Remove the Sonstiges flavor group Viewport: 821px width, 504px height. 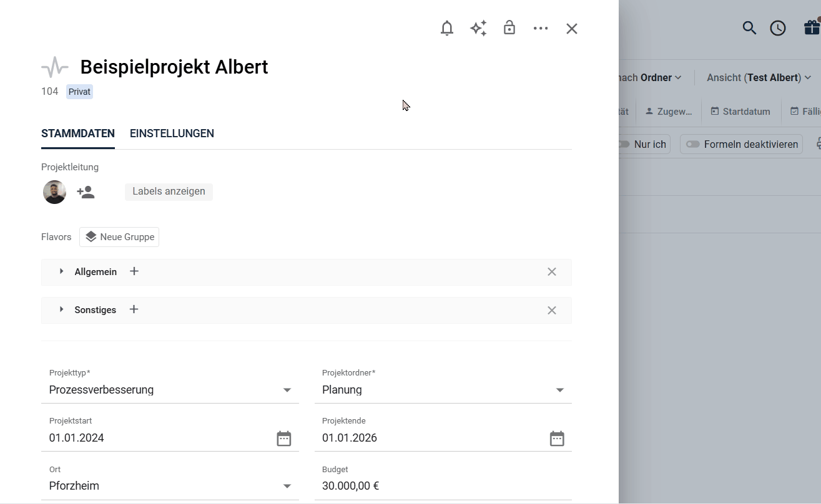pyautogui.click(x=552, y=311)
